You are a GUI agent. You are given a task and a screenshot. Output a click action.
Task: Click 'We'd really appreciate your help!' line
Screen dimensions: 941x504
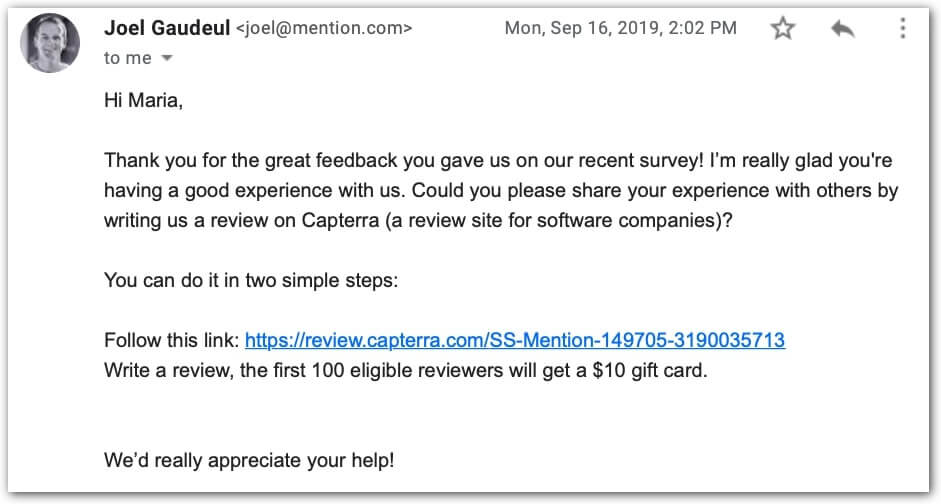point(249,460)
